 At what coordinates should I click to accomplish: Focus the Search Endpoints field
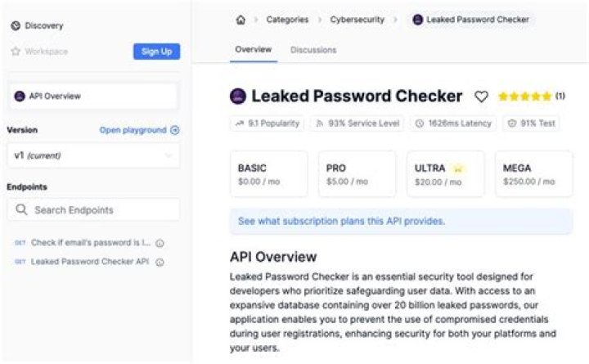[93, 210]
